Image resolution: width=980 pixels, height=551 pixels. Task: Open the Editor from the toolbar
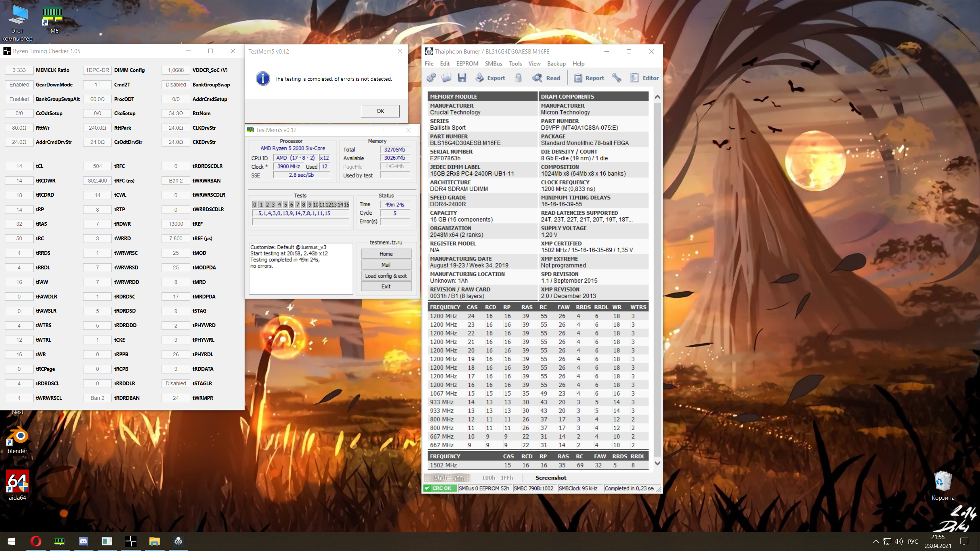click(645, 78)
